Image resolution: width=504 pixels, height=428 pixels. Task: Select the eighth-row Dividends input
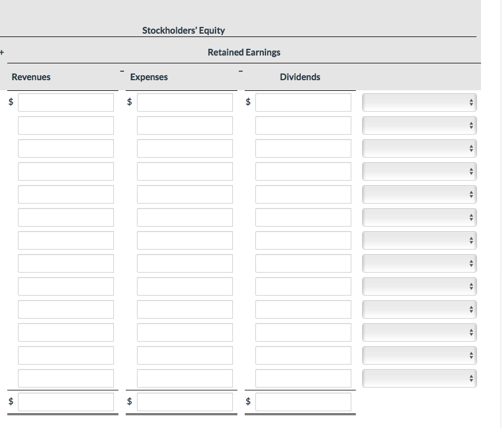(x=304, y=264)
